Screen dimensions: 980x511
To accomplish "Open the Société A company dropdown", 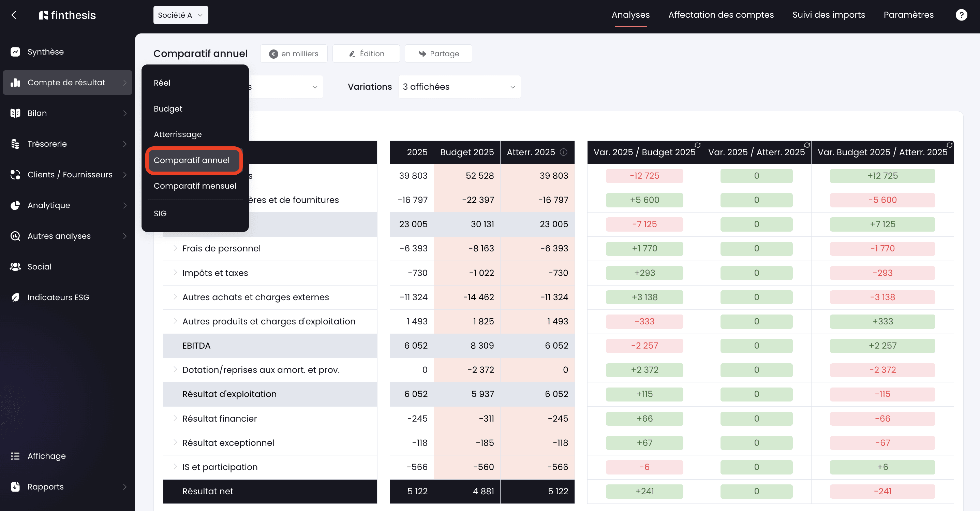I will click(181, 15).
